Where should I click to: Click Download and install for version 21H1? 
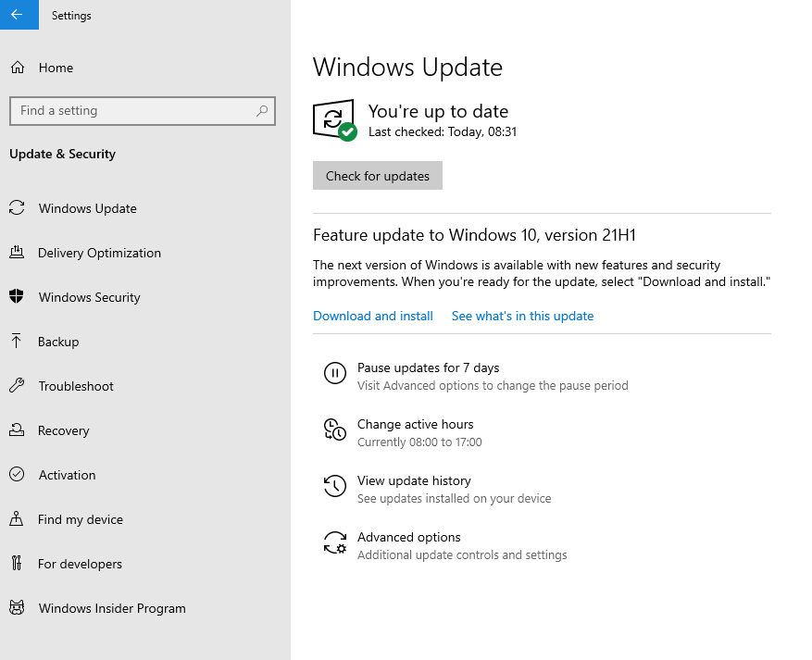click(372, 316)
